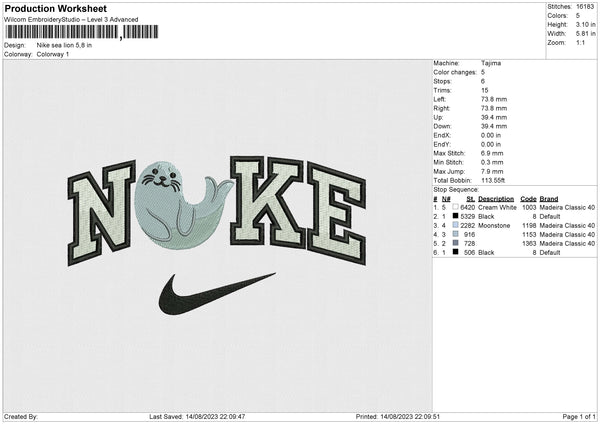
Task: Click the stitch count 506 in row 6
Action: tap(469, 252)
